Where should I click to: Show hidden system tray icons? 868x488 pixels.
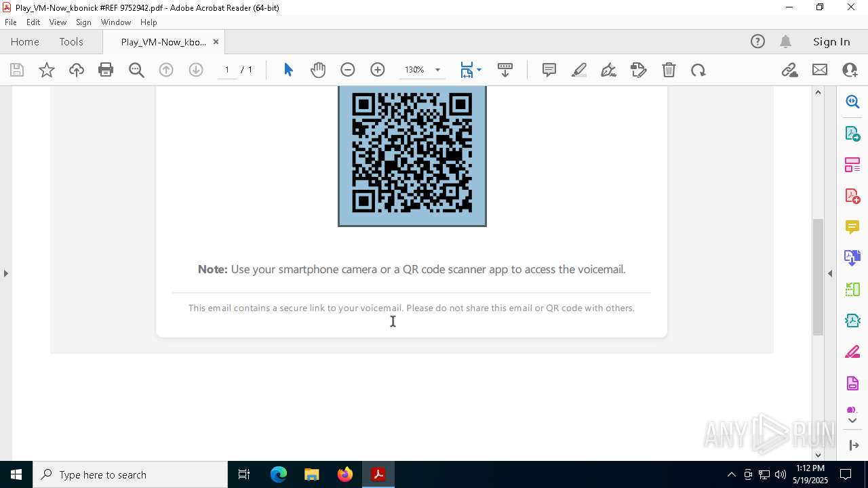tap(731, 474)
